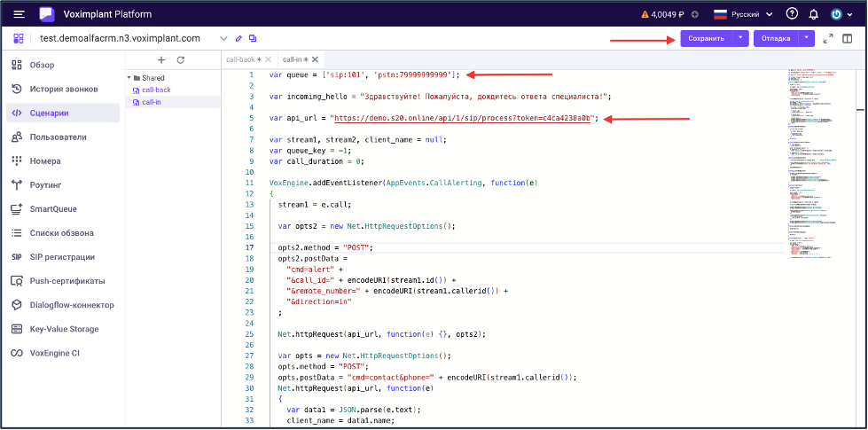Screen dimensions: 868x430
Task: Enter fullscreen editor mode
Action: [x=828, y=39]
